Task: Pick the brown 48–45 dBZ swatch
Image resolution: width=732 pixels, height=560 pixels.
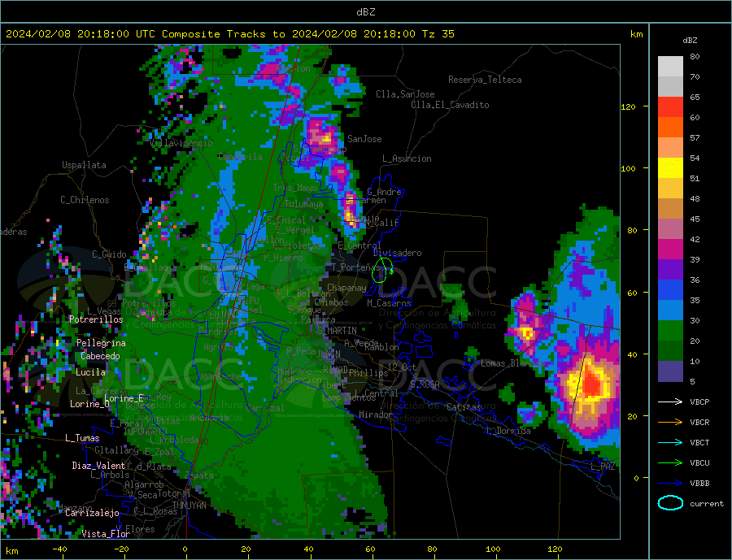Action: coord(670,209)
